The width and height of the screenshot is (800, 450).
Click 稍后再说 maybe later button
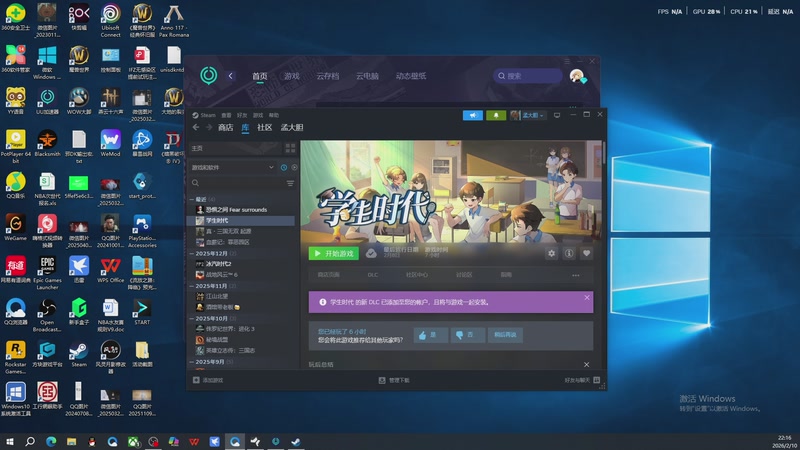point(505,335)
